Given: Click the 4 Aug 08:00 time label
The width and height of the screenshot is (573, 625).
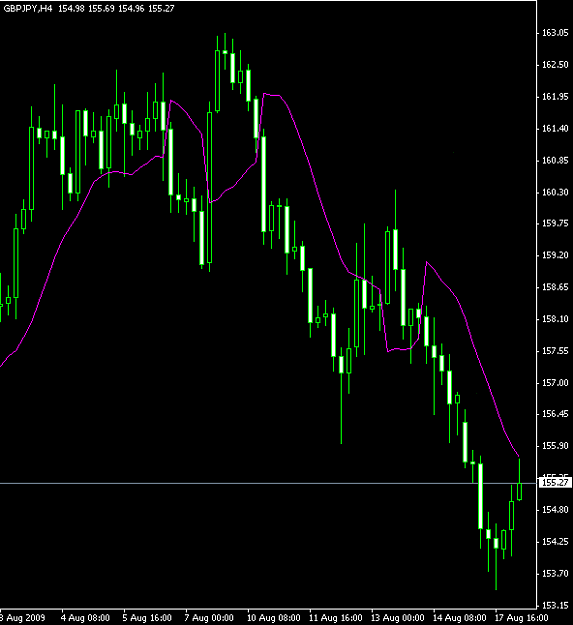Looking at the screenshot, I should pyautogui.click(x=85, y=618).
